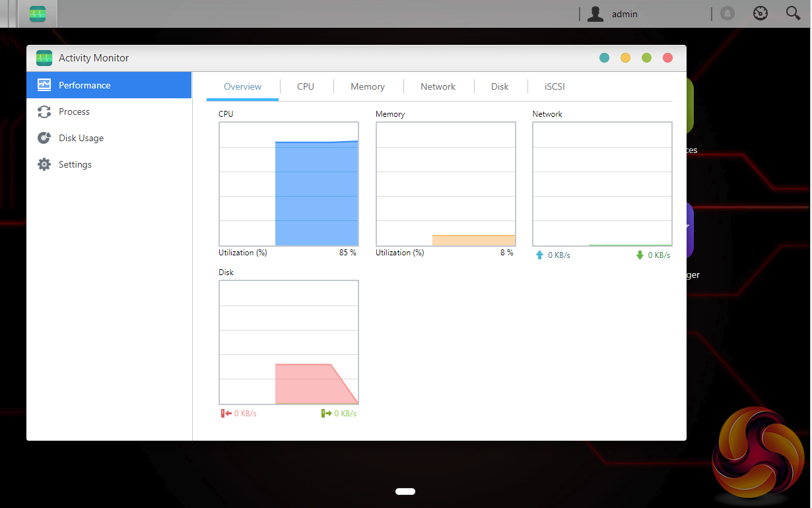Click the Performance chart sidebar icon
The width and height of the screenshot is (812, 508).
(44, 85)
